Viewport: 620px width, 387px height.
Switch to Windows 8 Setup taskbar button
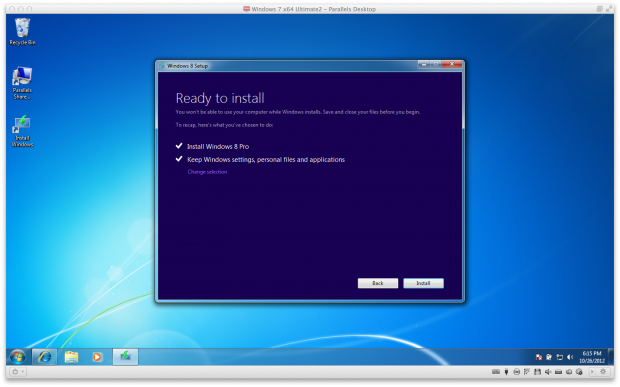click(x=125, y=357)
